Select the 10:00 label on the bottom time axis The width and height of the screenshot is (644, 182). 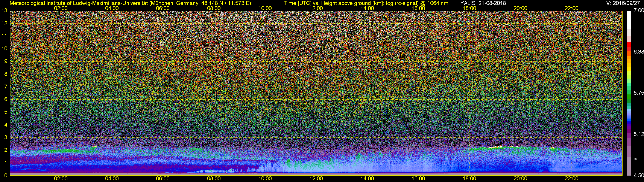coord(265,179)
